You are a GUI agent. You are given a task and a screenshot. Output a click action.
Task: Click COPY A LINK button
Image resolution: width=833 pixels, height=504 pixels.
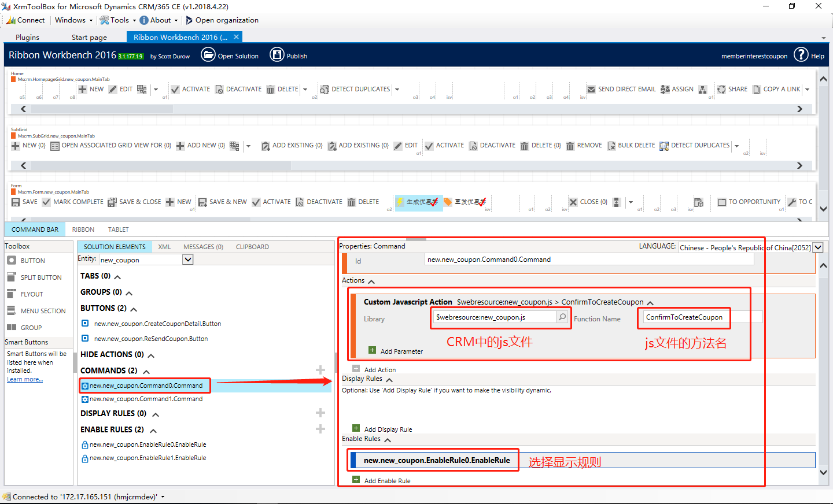tap(776, 89)
